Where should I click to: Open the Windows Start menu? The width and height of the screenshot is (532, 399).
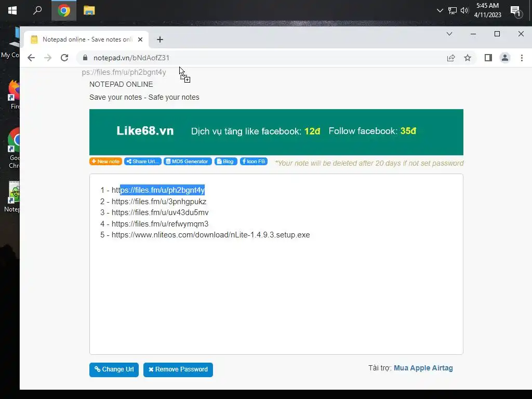[12, 10]
